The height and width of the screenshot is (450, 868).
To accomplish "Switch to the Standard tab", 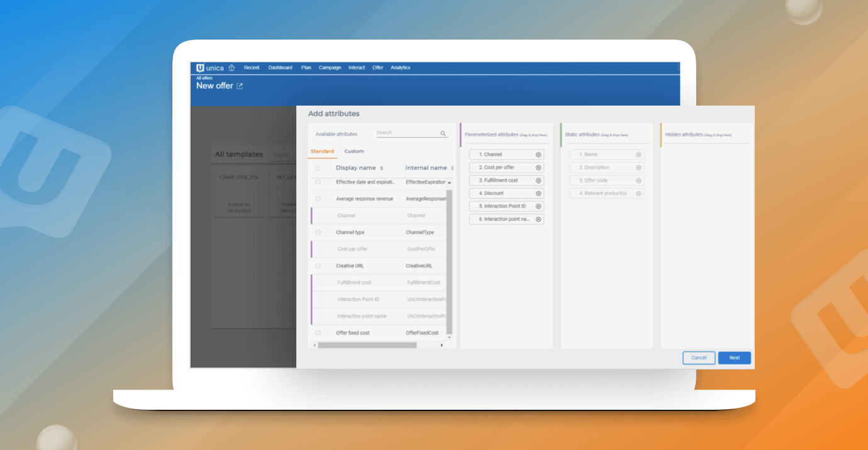I will (x=322, y=151).
